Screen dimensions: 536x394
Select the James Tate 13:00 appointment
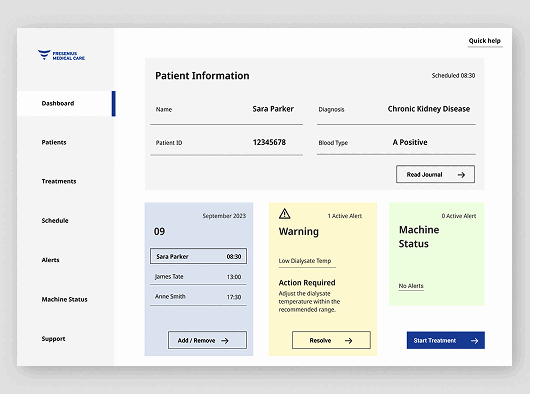click(x=198, y=276)
